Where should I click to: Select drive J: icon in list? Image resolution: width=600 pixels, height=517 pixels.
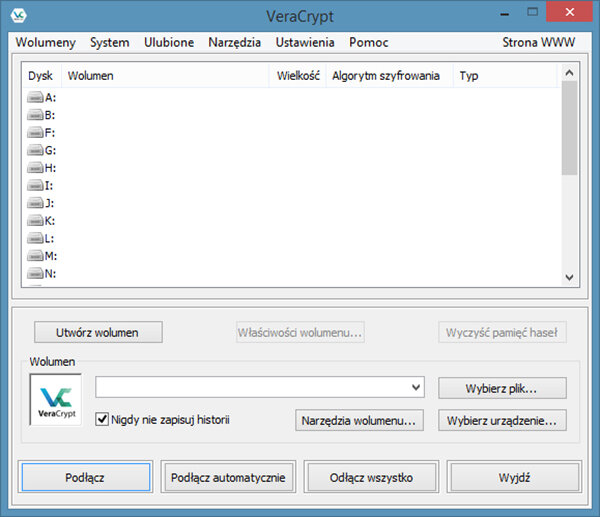(x=35, y=203)
